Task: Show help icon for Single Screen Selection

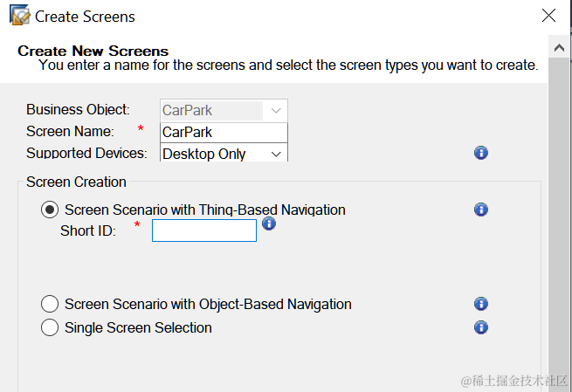Action: 480,327
